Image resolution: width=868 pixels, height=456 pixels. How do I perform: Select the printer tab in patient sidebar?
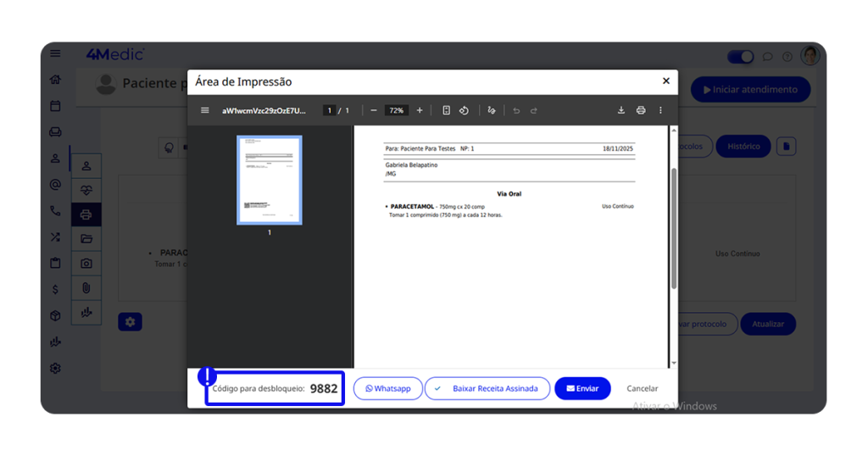pos(86,214)
